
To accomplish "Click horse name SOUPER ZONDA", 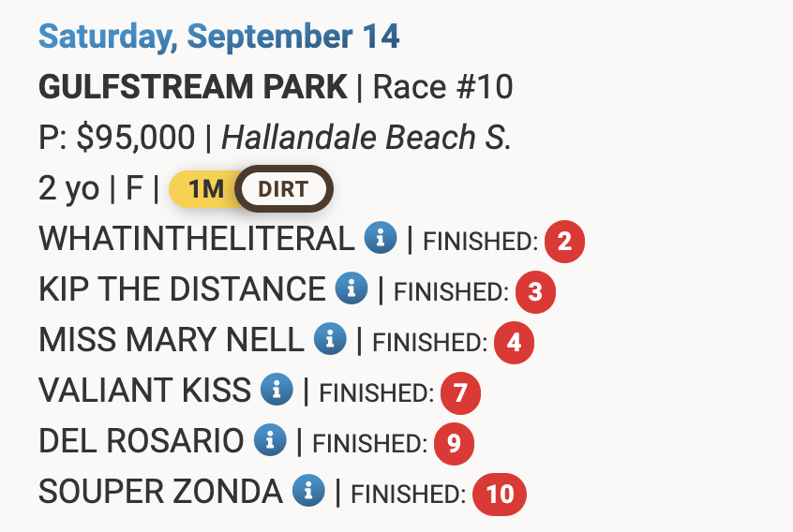I will coord(160,492).
